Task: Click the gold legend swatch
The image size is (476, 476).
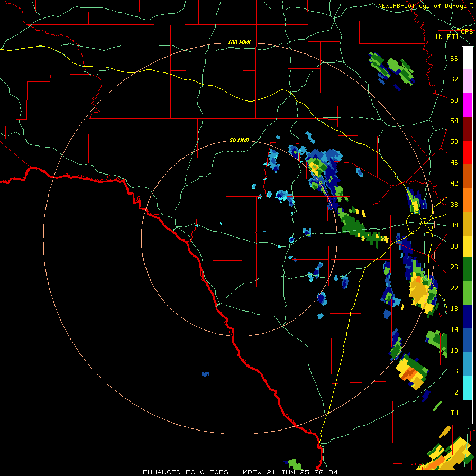Action: coord(467,224)
